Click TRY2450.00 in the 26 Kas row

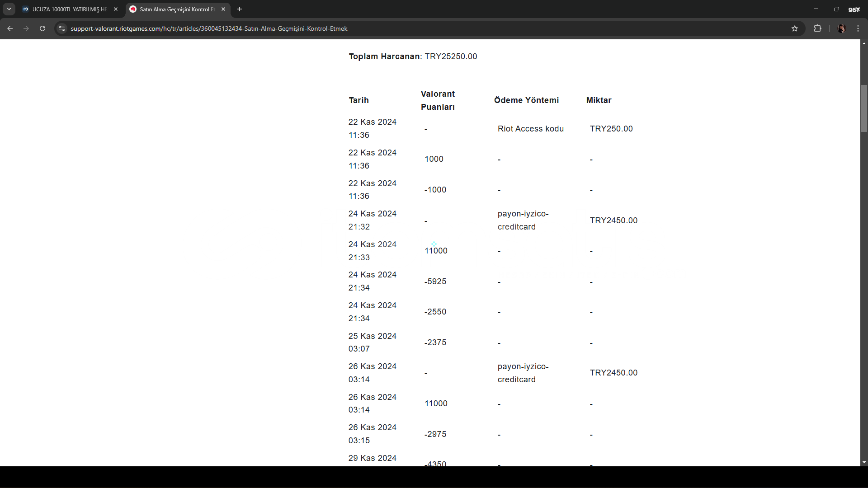pos(613,373)
